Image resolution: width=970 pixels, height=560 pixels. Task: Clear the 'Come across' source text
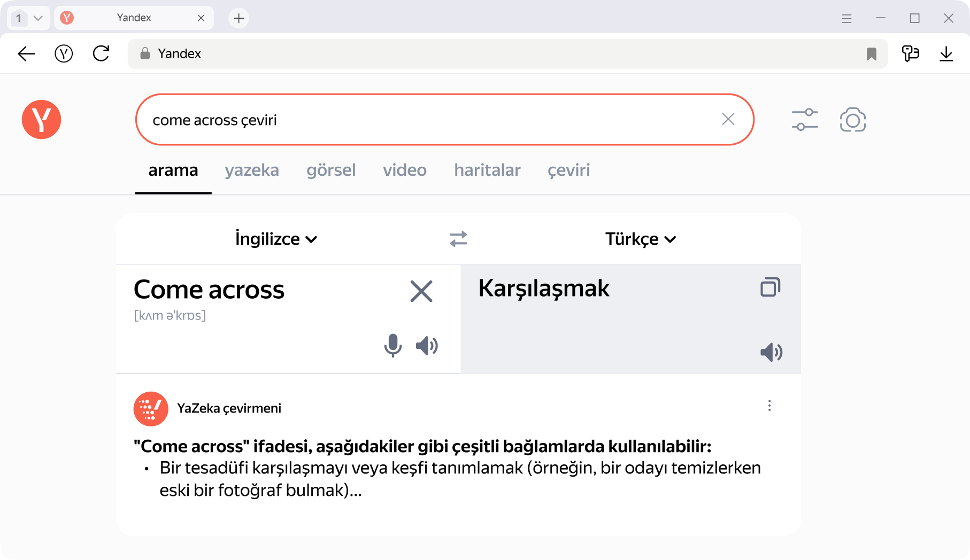click(421, 291)
